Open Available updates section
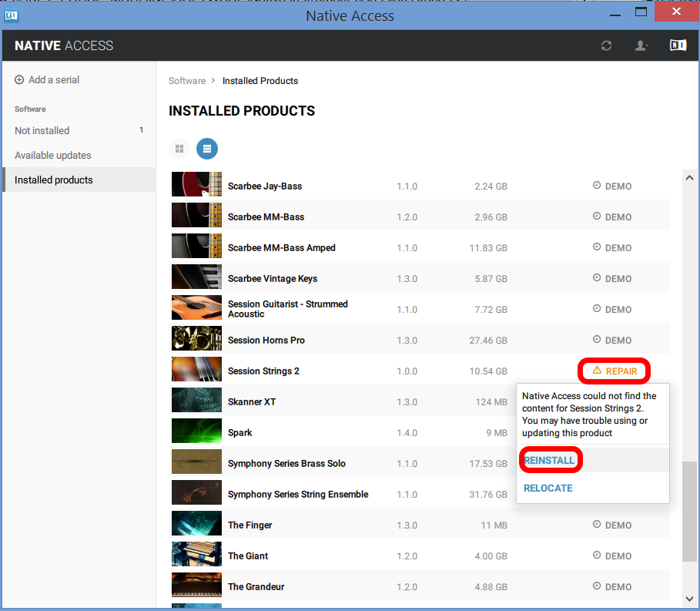Viewport: 700px width, 611px height. pyautogui.click(x=79, y=155)
